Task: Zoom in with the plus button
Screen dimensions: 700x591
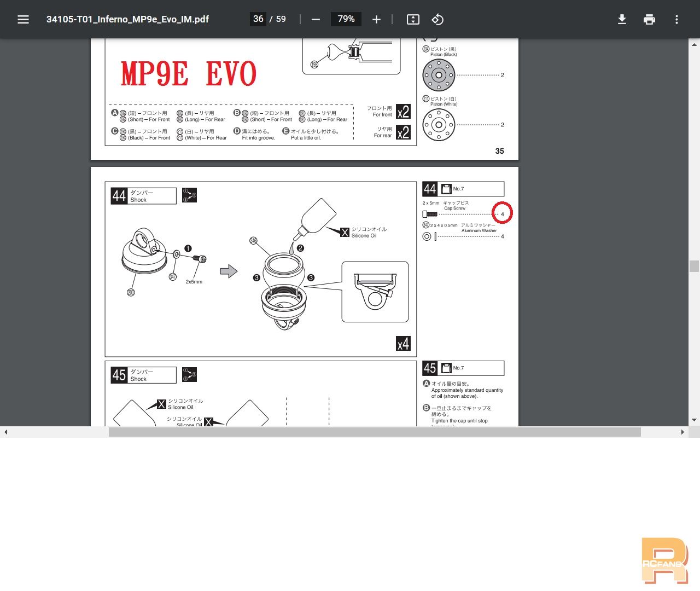Action: 376,19
